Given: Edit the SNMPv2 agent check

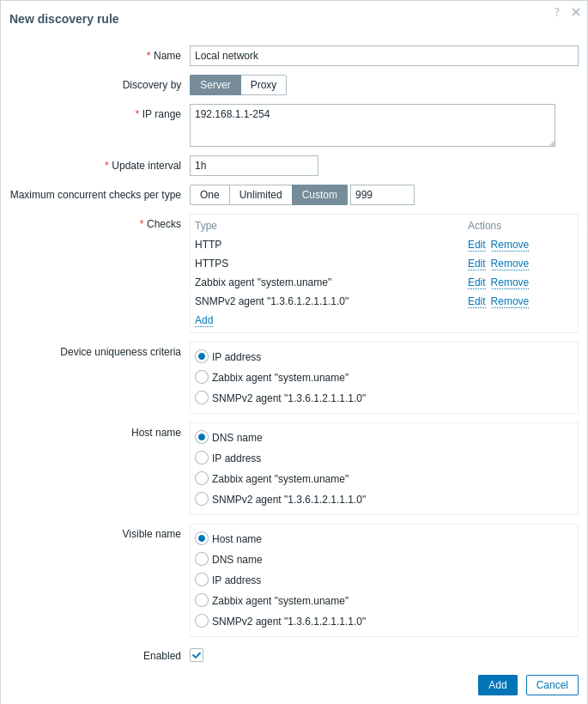Looking at the screenshot, I should pos(476,301).
